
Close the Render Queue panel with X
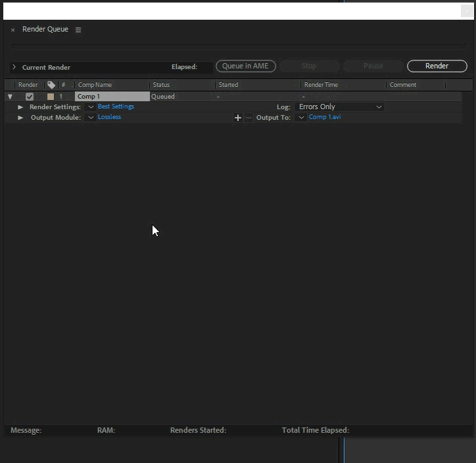point(12,30)
